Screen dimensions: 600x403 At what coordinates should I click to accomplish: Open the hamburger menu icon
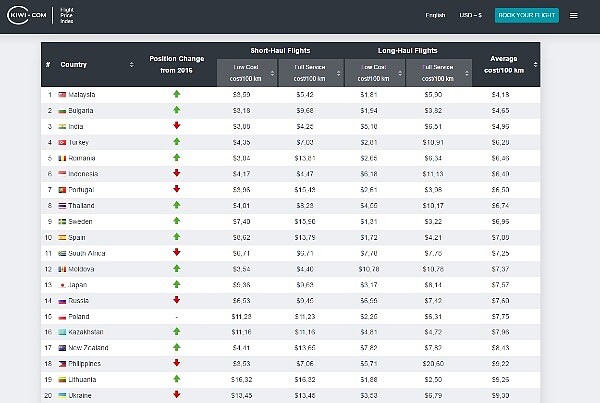pyautogui.click(x=574, y=15)
